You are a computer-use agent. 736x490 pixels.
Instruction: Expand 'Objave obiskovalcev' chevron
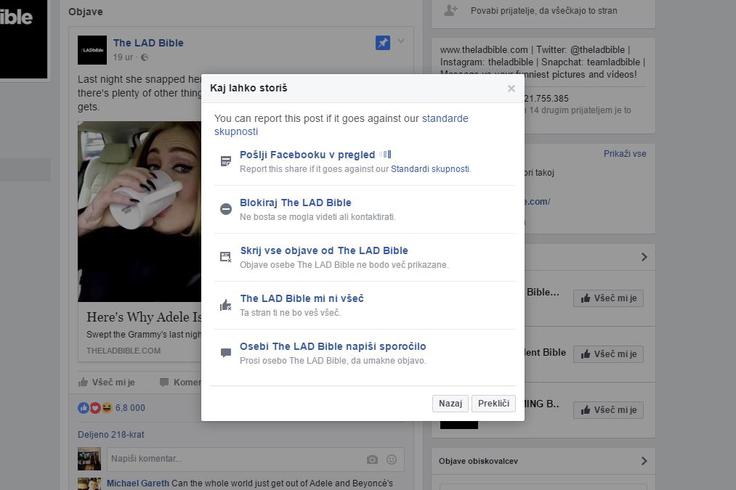click(644, 461)
